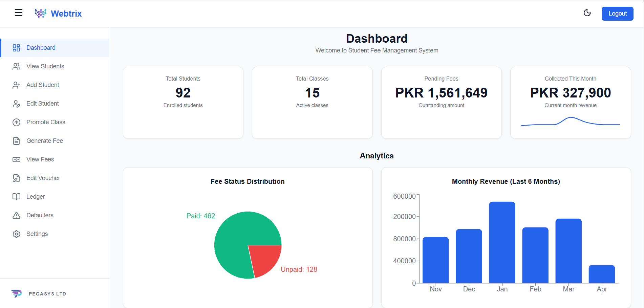Open the Dashboard grid icon
The height and width of the screenshot is (308, 644).
16,48
